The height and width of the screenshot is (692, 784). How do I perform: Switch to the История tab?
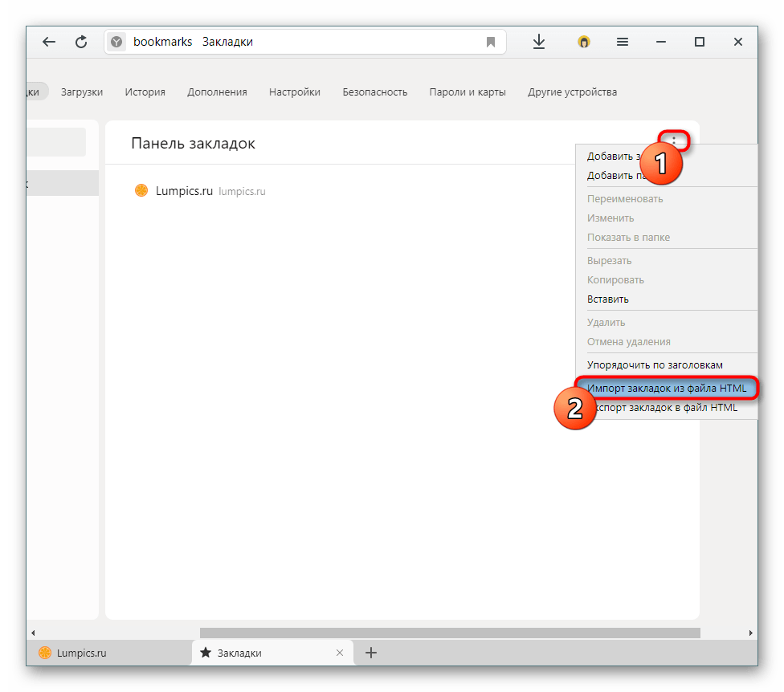click(x=145, y=92)
